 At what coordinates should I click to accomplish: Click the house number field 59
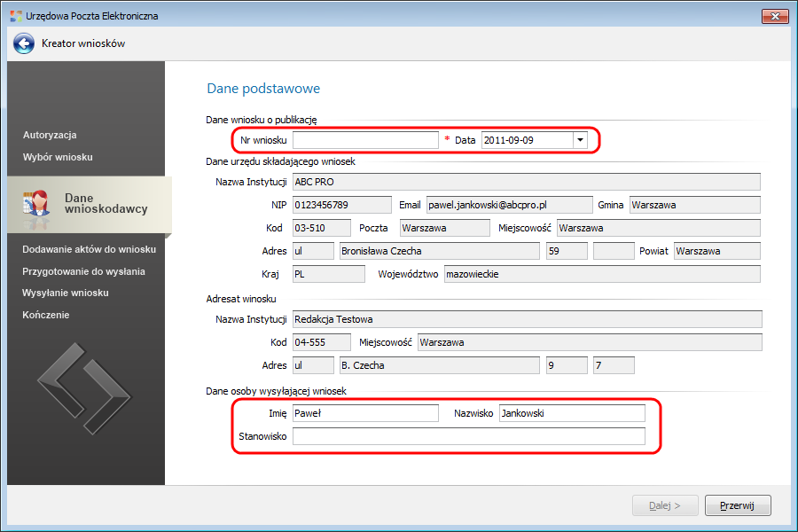coord(567,250)
